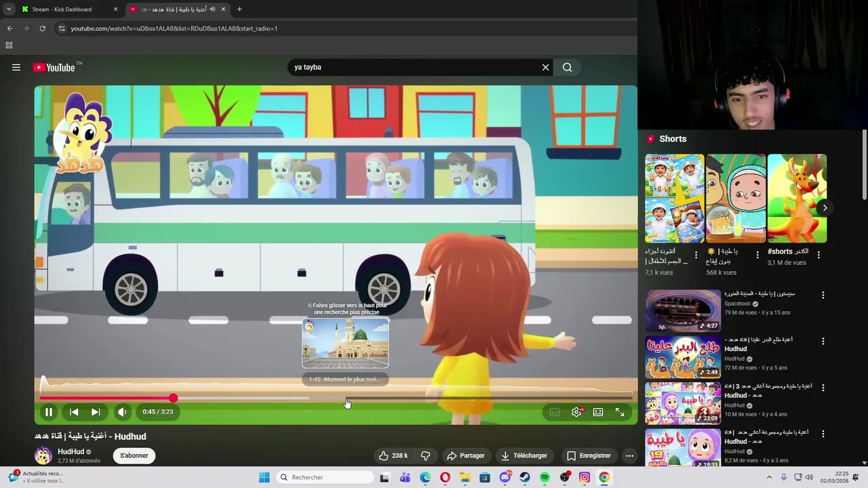868x488 pixels.
Task: Open menu for the 8,2 M de vues video
Action: click(823, 434)
